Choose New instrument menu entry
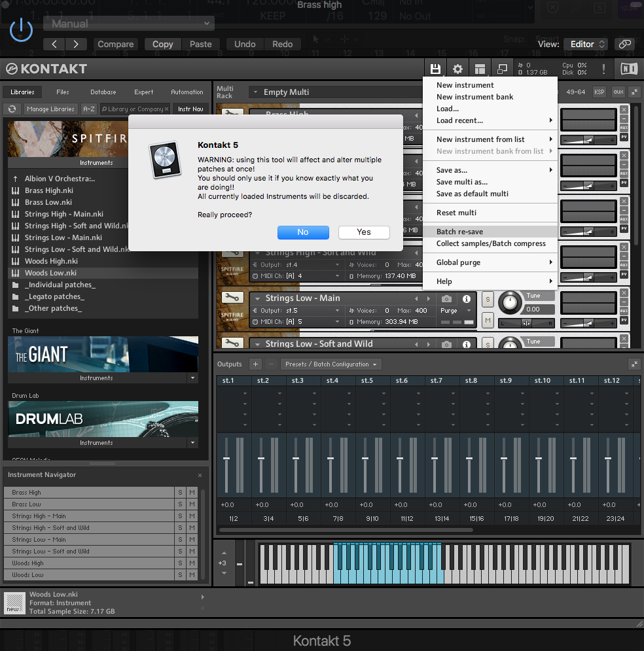The width and height of the screenshot is (644, 651). click(x=490, y=85)
